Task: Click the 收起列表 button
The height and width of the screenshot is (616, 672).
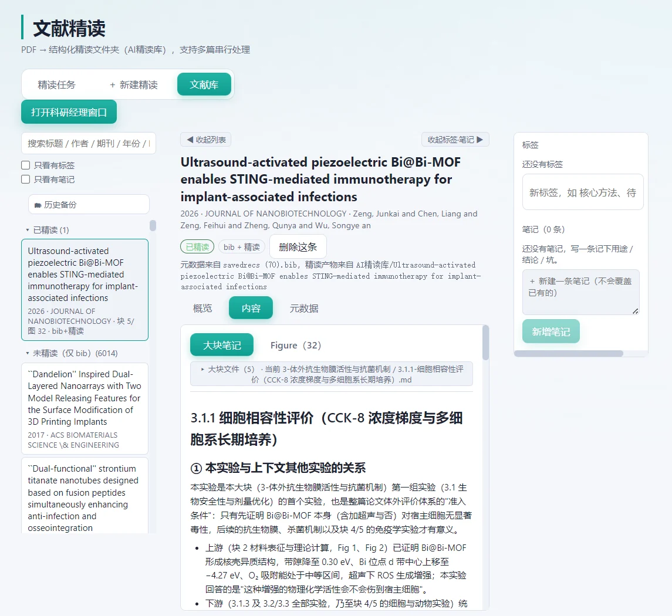Action: [206, 140]
